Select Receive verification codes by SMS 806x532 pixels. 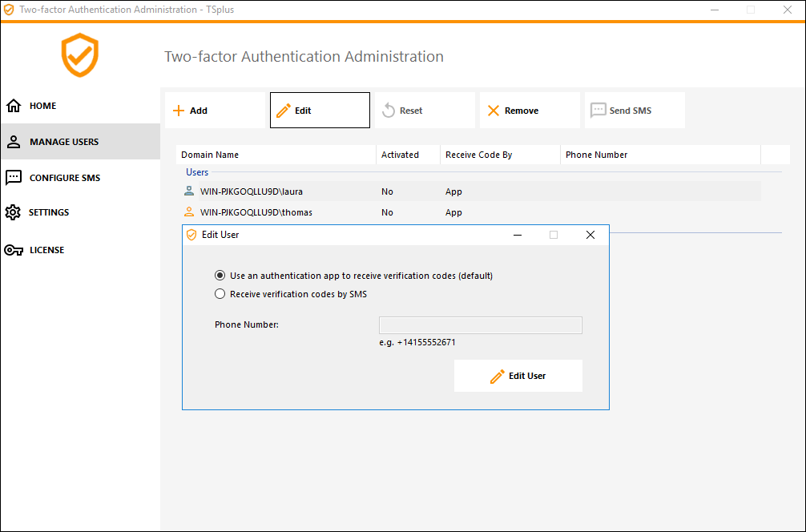point(220,294)
